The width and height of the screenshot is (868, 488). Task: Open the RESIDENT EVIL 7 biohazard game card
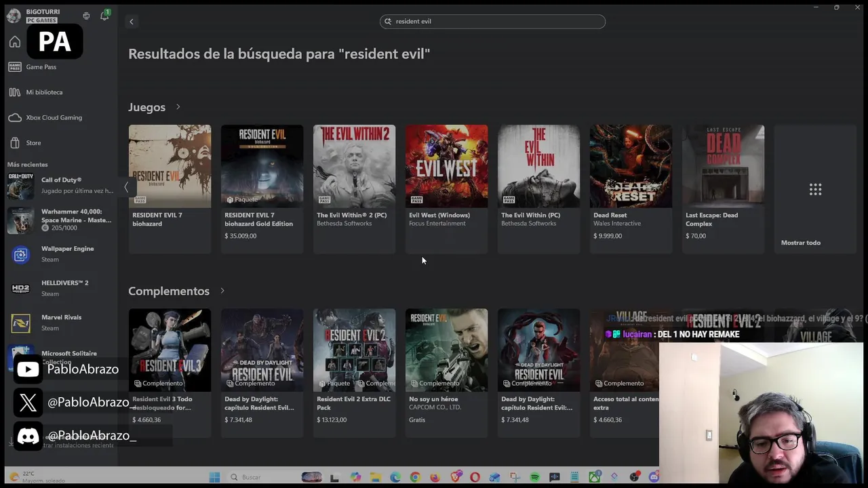tap(170, 188)
